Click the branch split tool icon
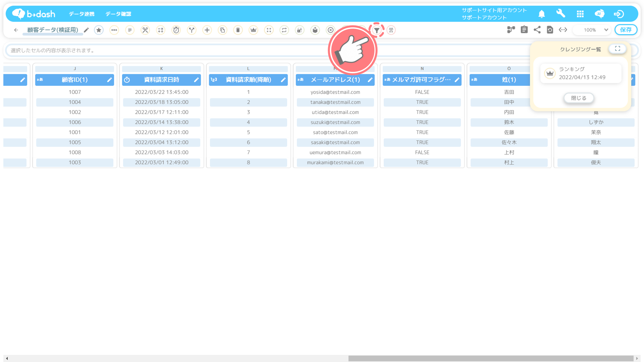 [192, 30]
